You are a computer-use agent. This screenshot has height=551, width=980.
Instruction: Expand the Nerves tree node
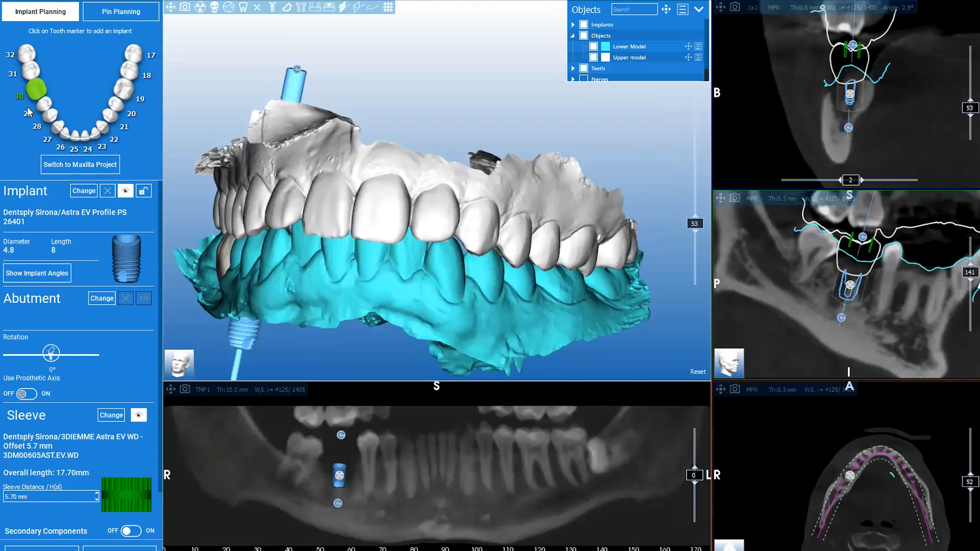573,79
